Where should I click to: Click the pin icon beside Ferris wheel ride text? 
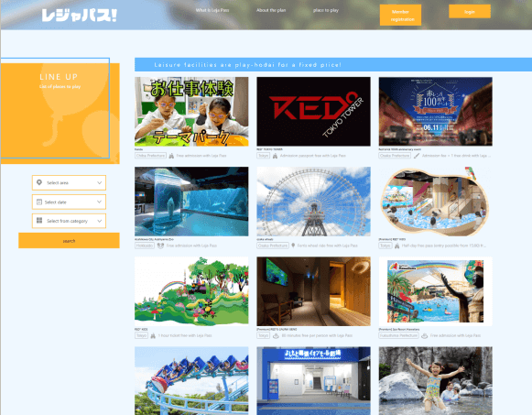click(x=293, y=246)
